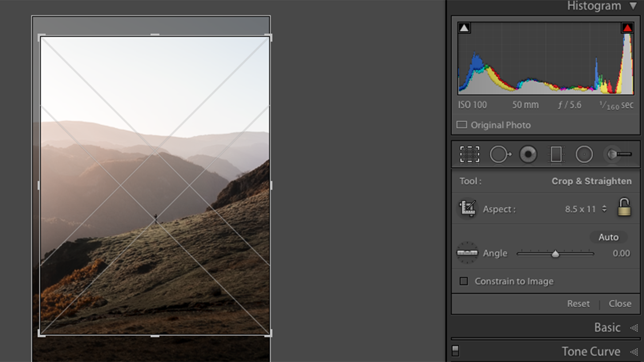
Task: Pick the Crop Frame tool icon
Action: pos(467,209)
